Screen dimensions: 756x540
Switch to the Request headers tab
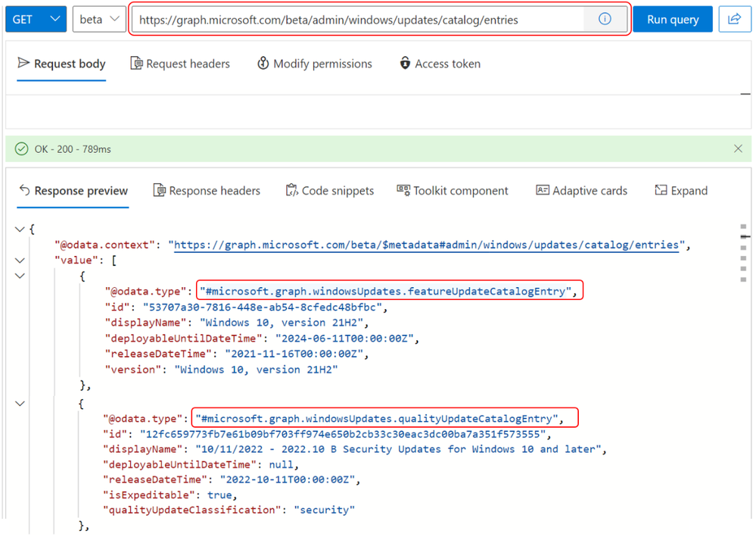coord(180,64)
